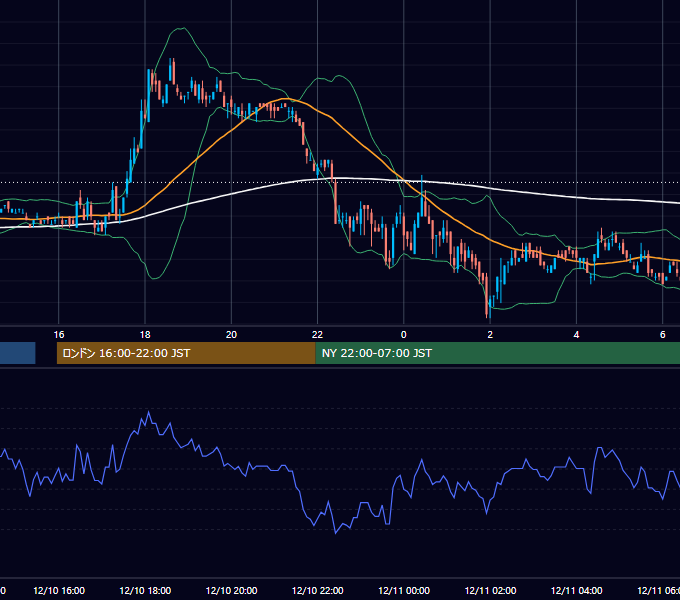Click the 12/10 16:00 time axis label

pos(59,590)
